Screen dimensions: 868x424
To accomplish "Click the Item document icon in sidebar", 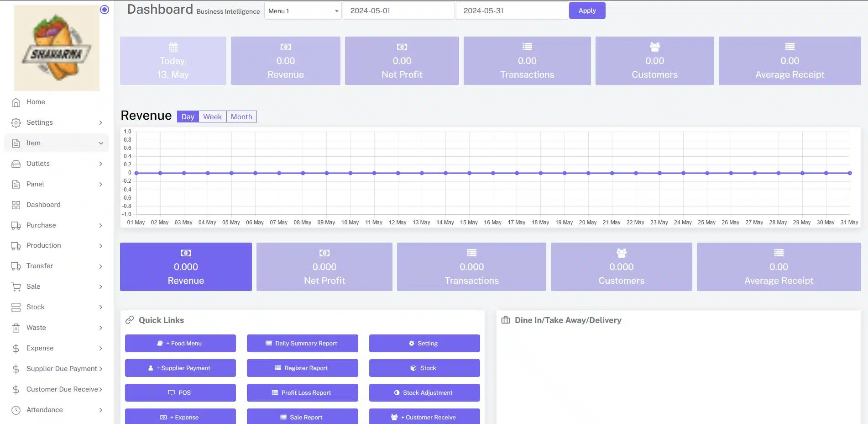I will (16, 143).
